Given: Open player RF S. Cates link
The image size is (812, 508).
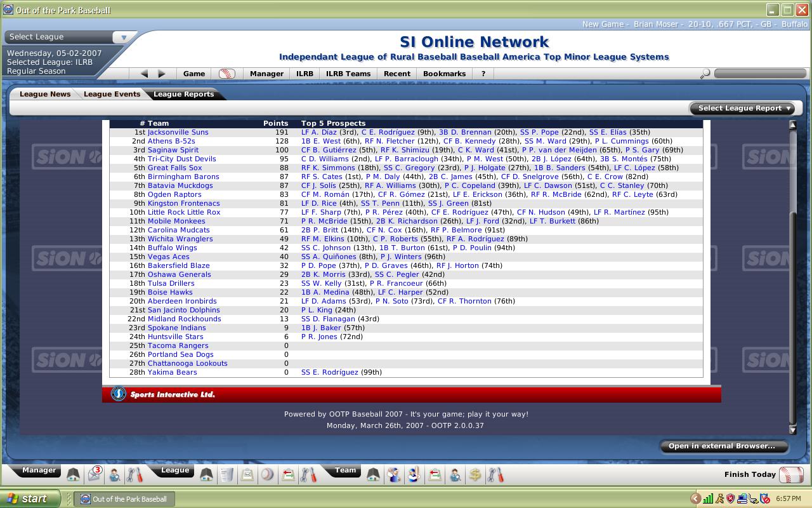Looking at the screenshot, I should 322,177.
